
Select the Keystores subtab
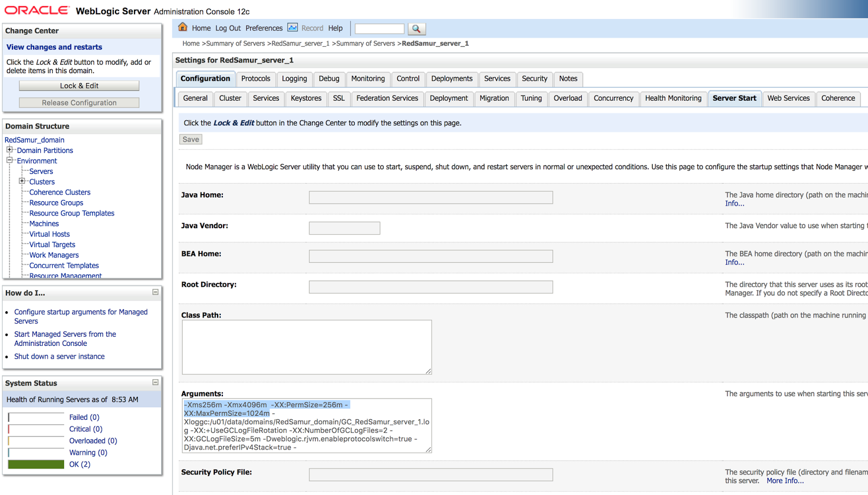(x=306, y=98)
